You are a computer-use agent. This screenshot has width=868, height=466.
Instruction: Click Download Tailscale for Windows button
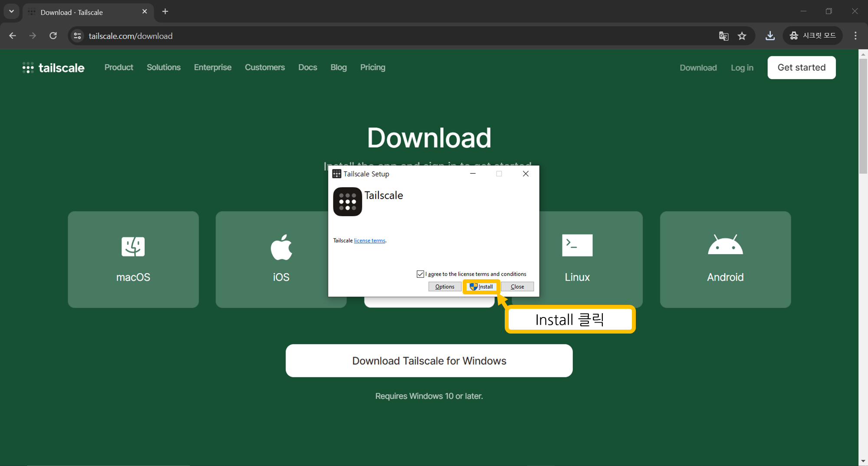click(429, 361)
